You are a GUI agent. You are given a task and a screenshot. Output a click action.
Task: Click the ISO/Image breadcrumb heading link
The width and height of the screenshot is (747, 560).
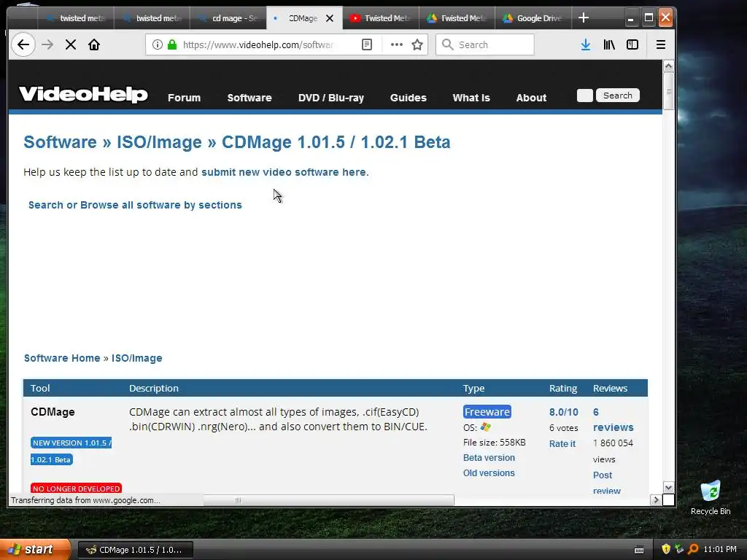159,142
